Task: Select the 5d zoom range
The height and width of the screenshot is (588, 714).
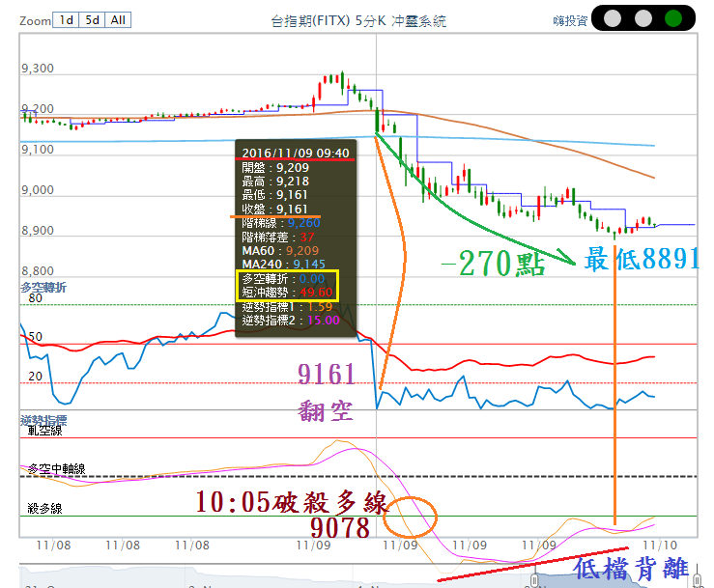Action: pos(92,19)
